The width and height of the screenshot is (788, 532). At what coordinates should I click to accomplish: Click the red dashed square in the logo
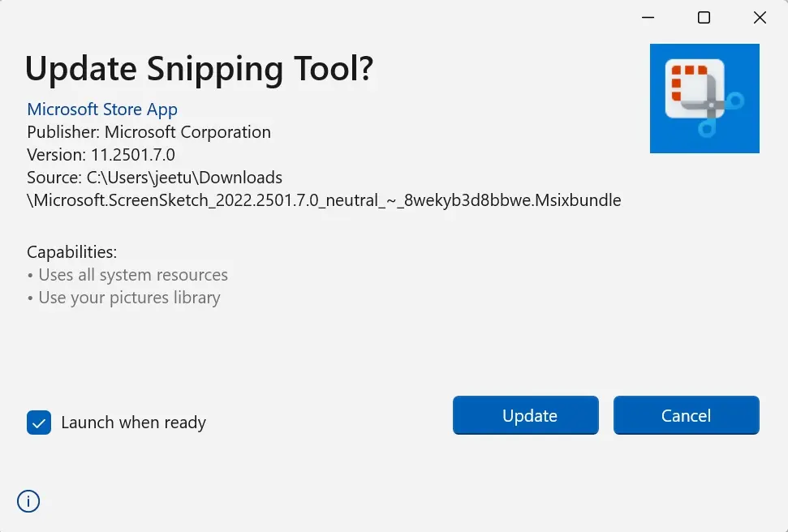point(687,83)
